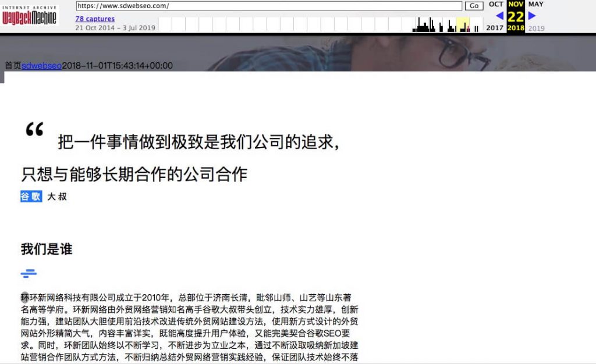Open the 78 captures link
This screenshot has height=364, width=596.
[95, 19]
